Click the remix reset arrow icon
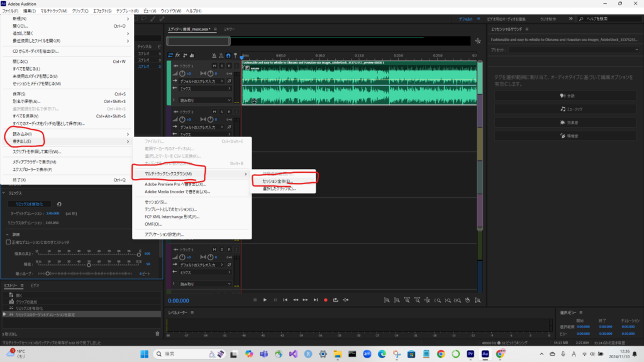This screenshot has height=362, width=644. (59, 204)
